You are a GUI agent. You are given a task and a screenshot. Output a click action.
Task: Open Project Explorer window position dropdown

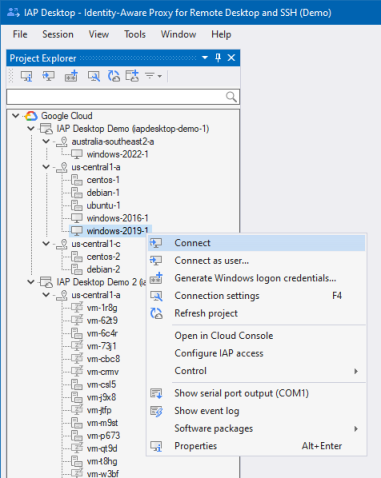point(205,58)
